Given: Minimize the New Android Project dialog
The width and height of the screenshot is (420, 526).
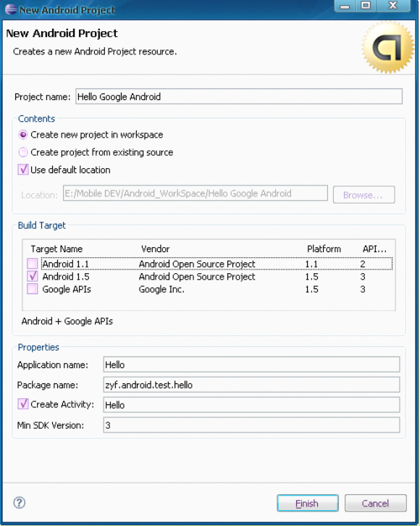Looking at the screenshot, I should click(345, 7).
